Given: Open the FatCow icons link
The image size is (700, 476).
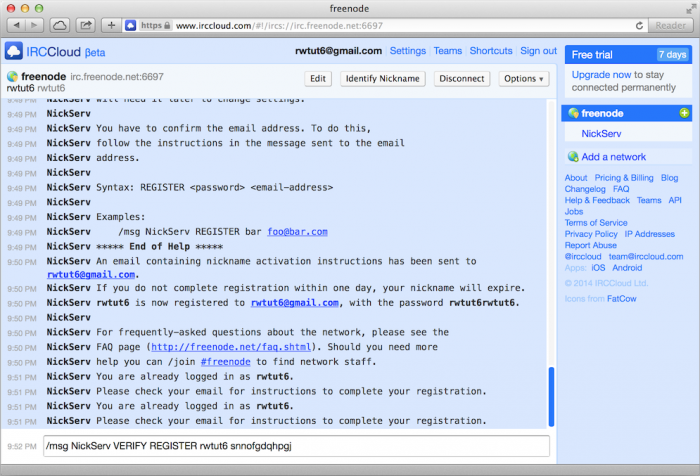Looking at the screenshot, I should pyautogui.click(x=621, y=299).
